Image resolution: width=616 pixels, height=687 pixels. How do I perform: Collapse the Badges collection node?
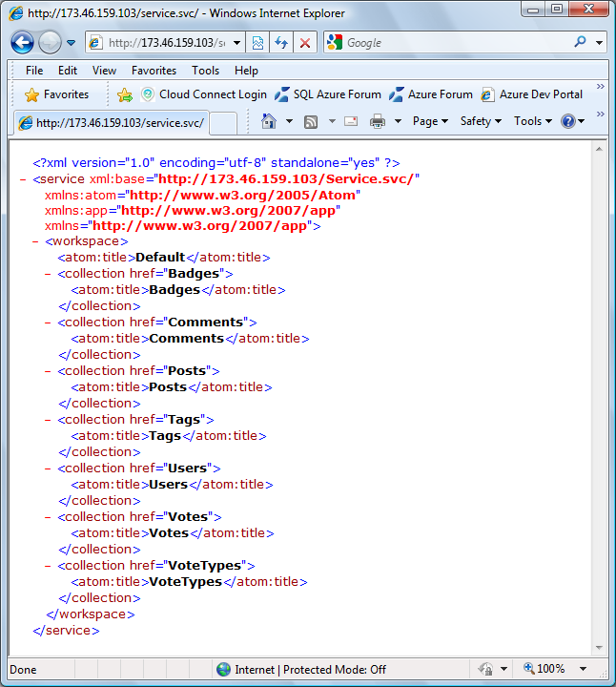49,274
